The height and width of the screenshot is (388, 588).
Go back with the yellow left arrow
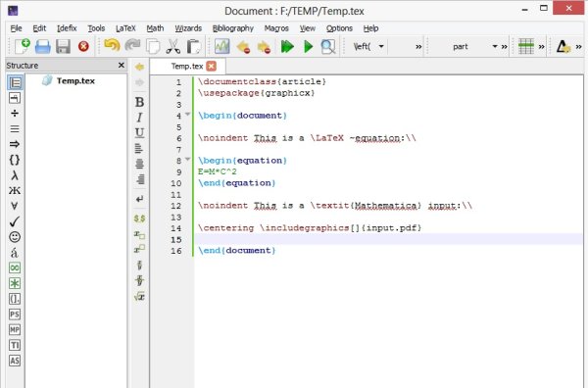tap(139, 67)
